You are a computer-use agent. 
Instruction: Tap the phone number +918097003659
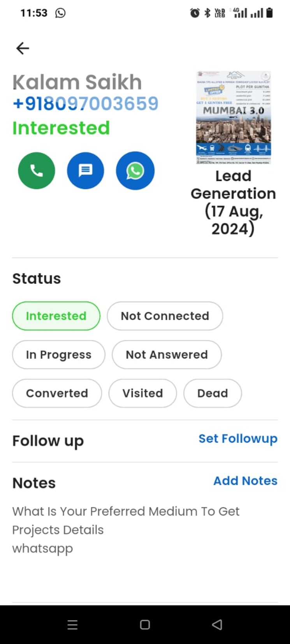click(x=86, y=103)
